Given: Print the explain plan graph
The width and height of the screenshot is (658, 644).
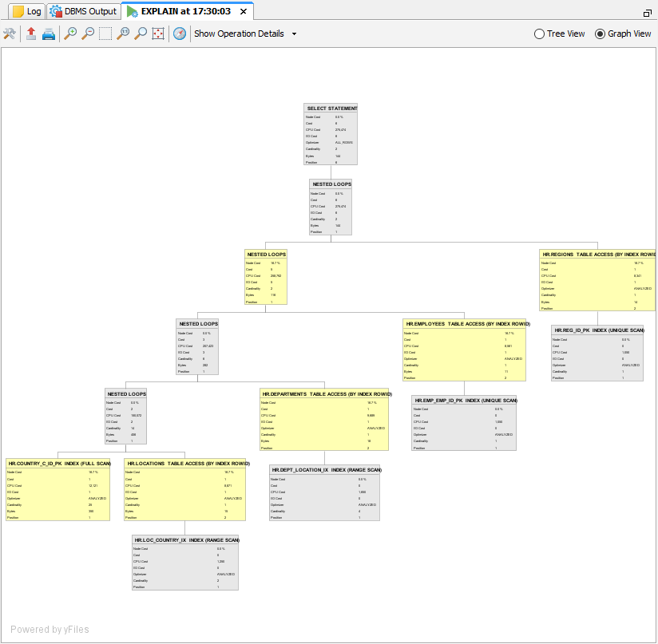Looking at the screenshot, I should point(48,34).
